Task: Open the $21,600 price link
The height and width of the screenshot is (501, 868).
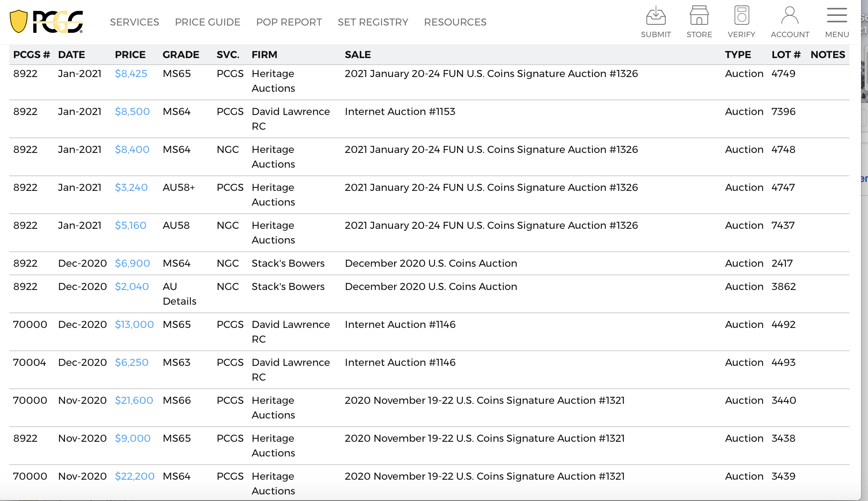Action: pos(134,400)
